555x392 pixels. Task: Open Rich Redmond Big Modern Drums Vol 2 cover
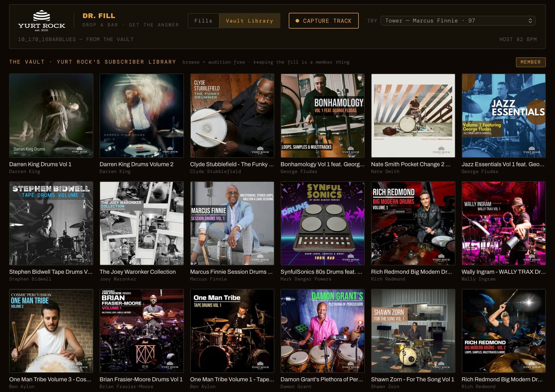[x=504, y=331]
